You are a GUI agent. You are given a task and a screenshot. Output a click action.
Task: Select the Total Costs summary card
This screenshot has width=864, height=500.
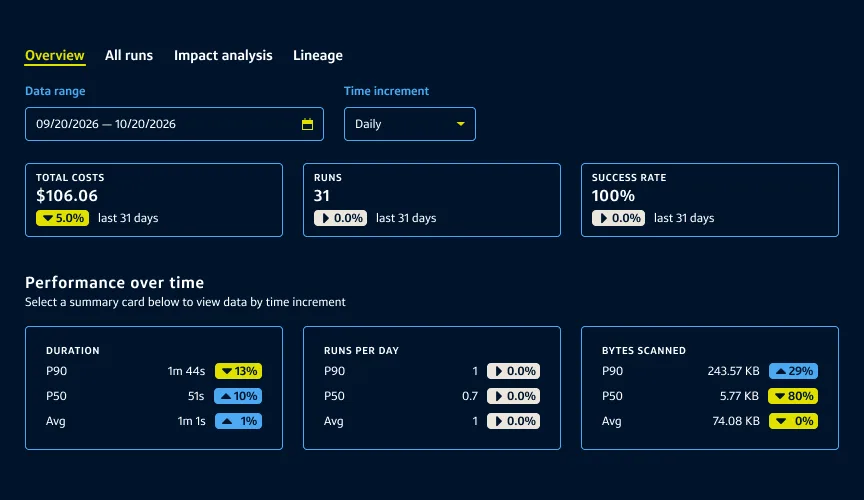[x=154, y=200]
